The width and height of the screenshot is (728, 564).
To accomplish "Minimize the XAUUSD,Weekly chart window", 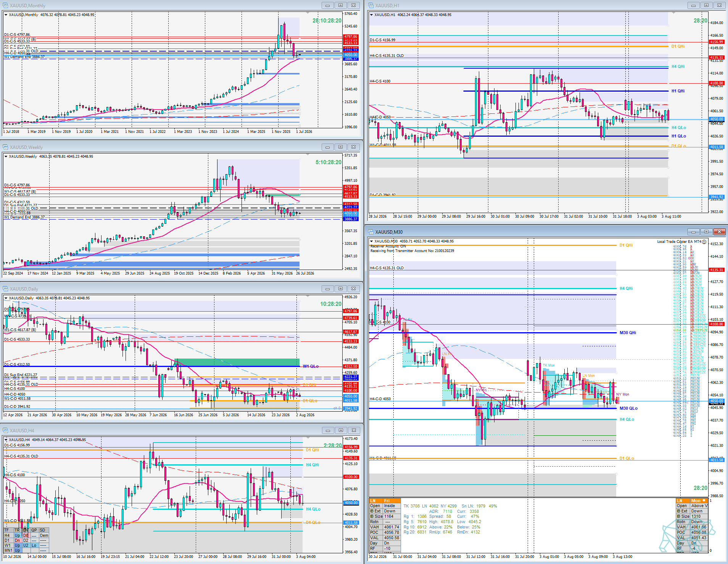I will (x=327, y=147).
